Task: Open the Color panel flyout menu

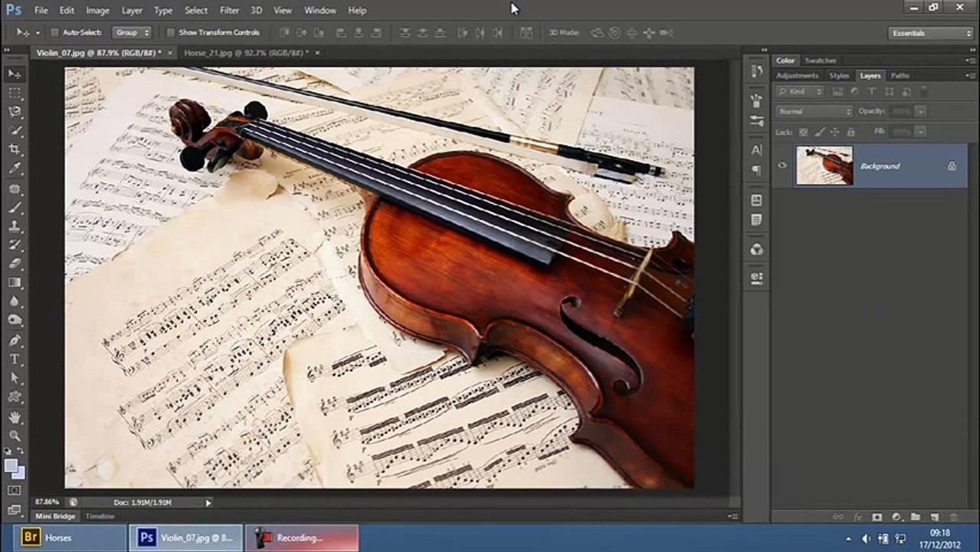Action: click(x=969, y=61)
